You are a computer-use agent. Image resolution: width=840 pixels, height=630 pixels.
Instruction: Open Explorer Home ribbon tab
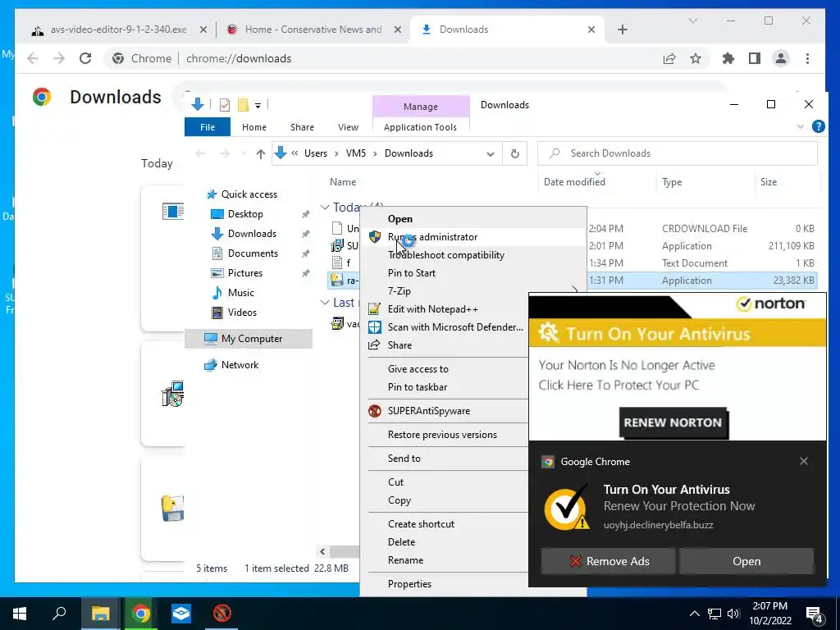pyautogui.click(x=254, y=127)
